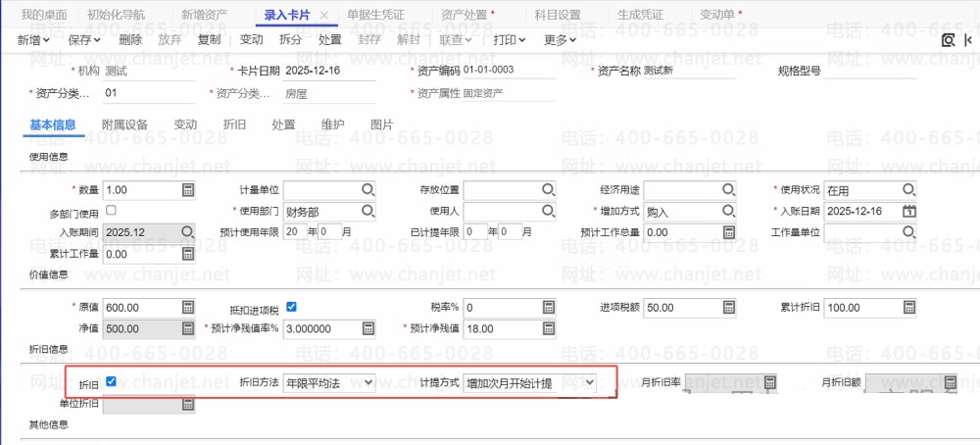This screenshot has height=445, width=980.
Task: Toggle the 抵扣进项税 checkbox
Action: 291,307
